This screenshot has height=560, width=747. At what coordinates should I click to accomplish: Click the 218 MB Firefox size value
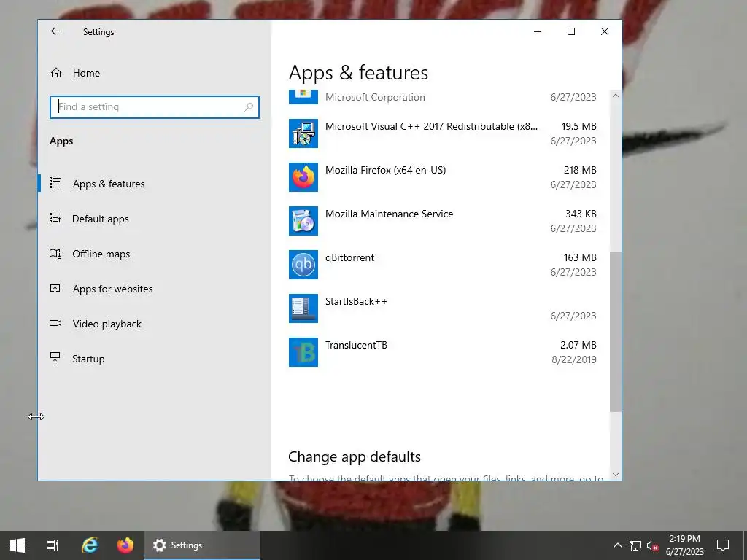click(x=580, y=170)
